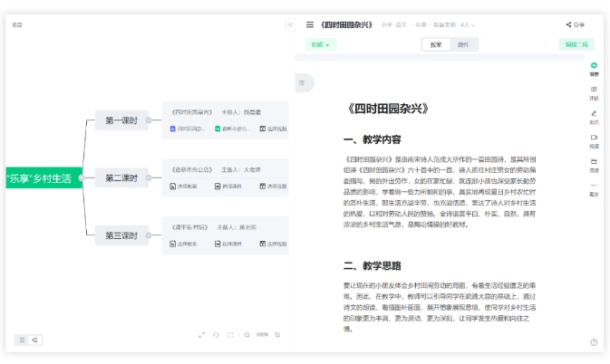
Task: Collapse the 第三课时 branch toggle
Action: point(149,235)
